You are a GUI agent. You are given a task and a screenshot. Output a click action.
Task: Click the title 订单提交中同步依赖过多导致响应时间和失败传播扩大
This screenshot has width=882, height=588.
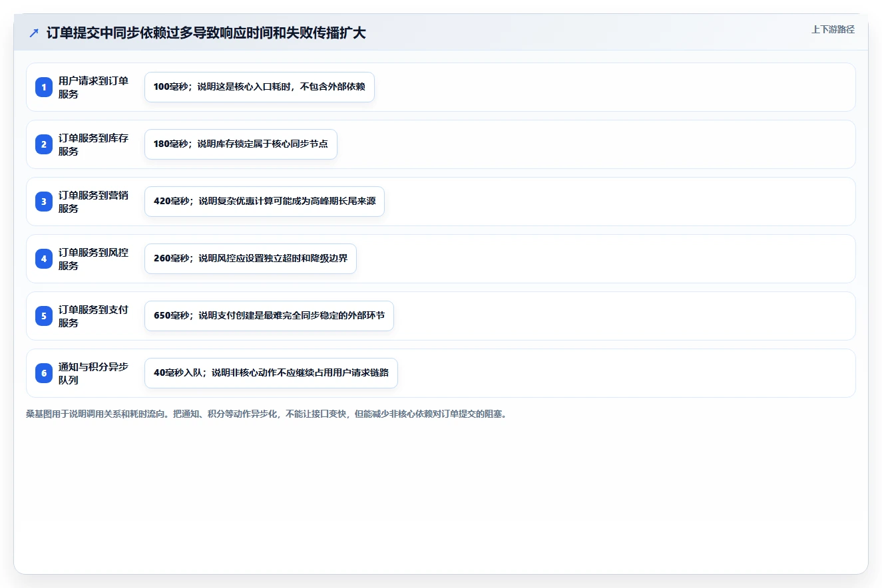[206, 33]
